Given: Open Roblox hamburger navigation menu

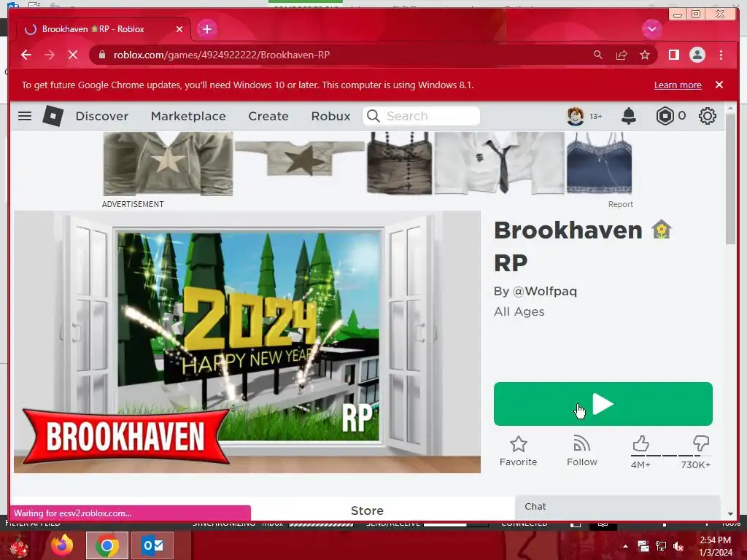Looking at the screenshot, I should (25, 116).
